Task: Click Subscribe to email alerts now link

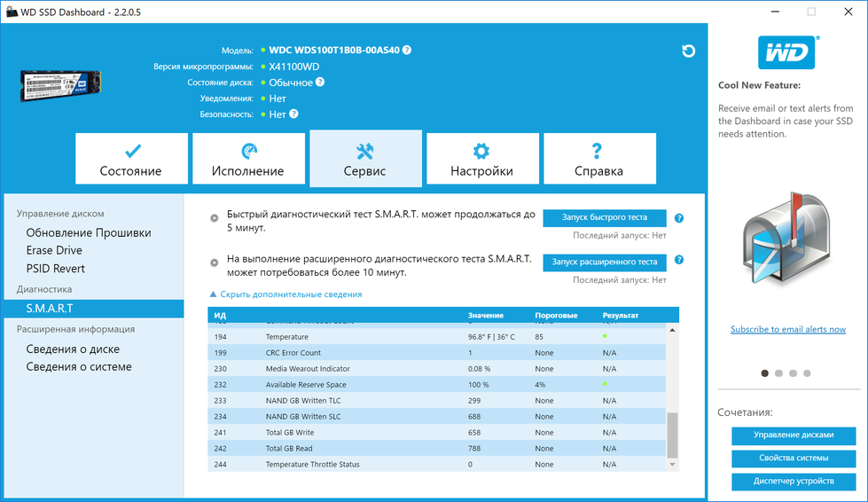Action: 787,329
